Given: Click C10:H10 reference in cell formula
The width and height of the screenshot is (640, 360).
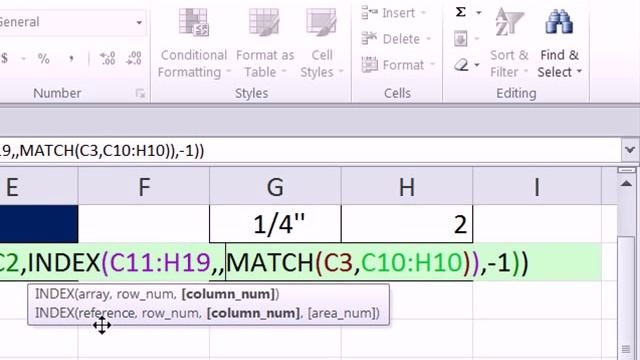Looking at the screenshot, I should [411, 262].
